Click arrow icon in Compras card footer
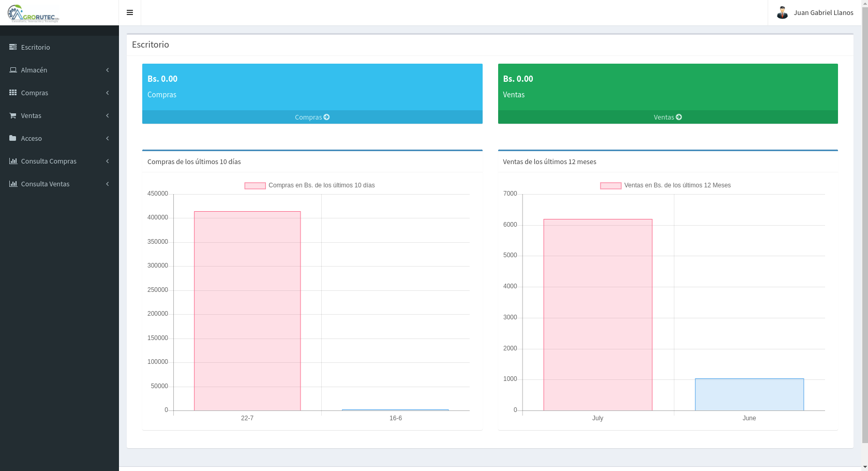The height and width of the screenshot is (471, 868). click(x=326, y=117)
